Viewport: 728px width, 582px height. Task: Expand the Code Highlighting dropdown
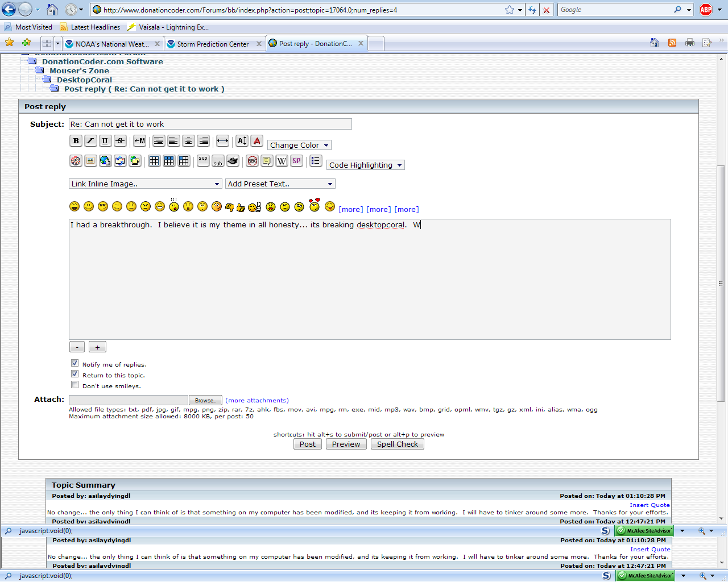[x=365, y=165]
